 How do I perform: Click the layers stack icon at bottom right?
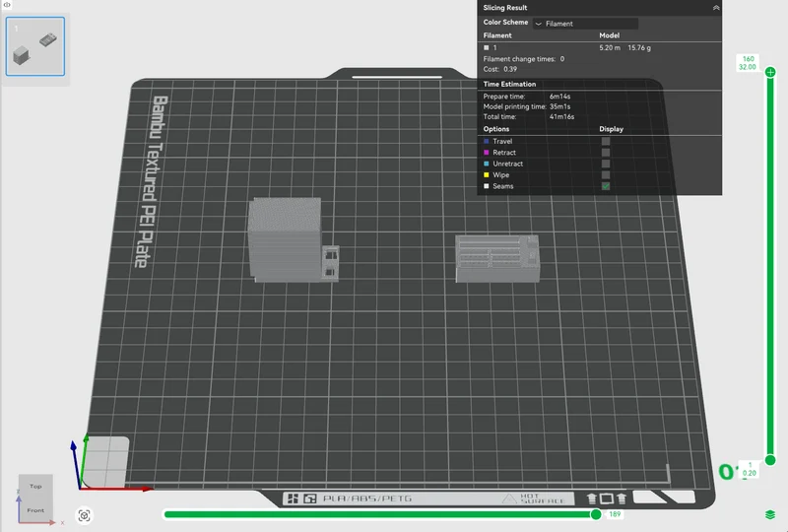(x=770, y=514)
